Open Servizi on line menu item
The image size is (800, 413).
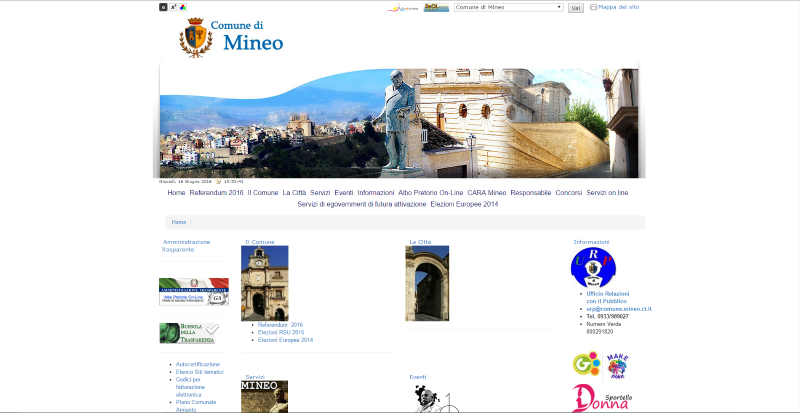pyautogui.click(x=607, y=193)
